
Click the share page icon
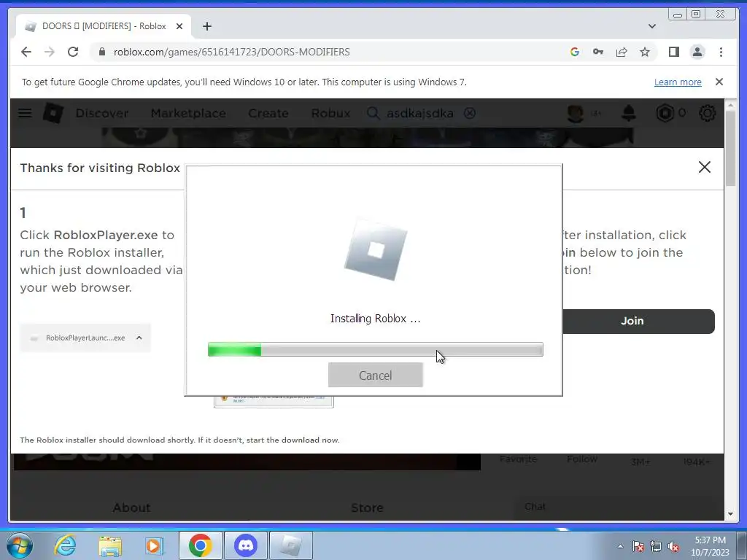click(x=622, y=52)
